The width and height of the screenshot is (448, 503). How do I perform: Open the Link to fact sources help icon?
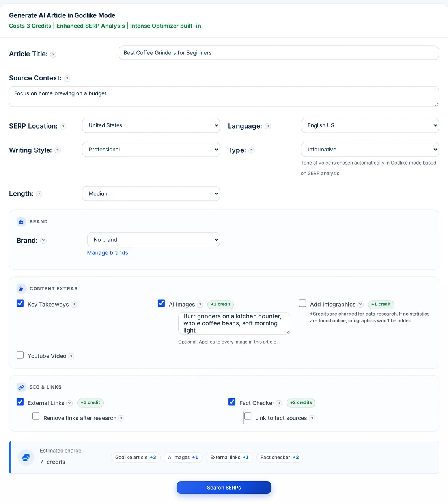coord(312,419)
